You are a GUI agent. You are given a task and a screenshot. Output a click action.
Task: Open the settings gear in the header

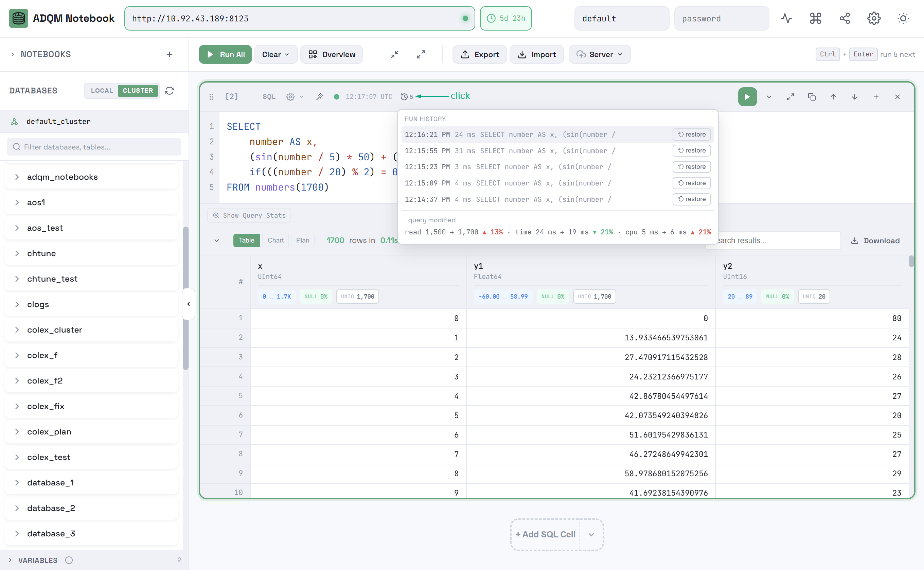click(x=873, y=18)
